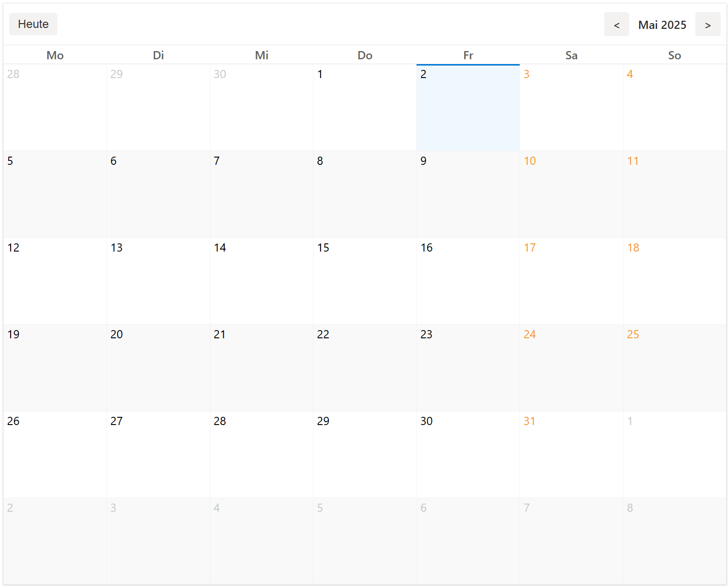Click the Fr column header

468,55
